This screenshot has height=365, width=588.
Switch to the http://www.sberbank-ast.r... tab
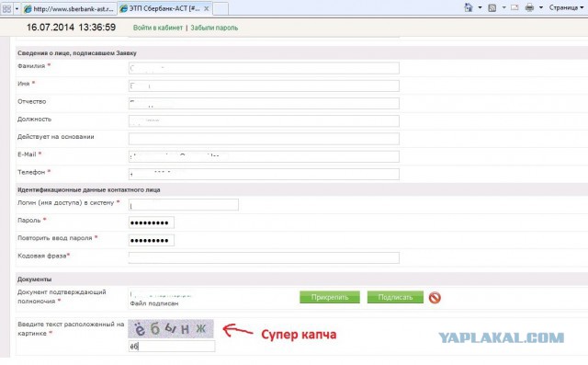pyautogui.click(x=69, y=8)
